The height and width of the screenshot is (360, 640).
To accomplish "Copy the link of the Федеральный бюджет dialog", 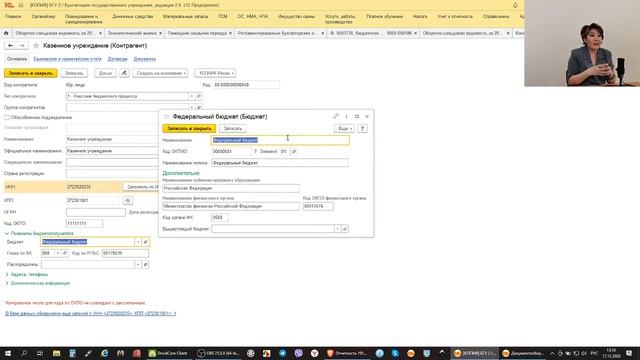I will (336, 116).
